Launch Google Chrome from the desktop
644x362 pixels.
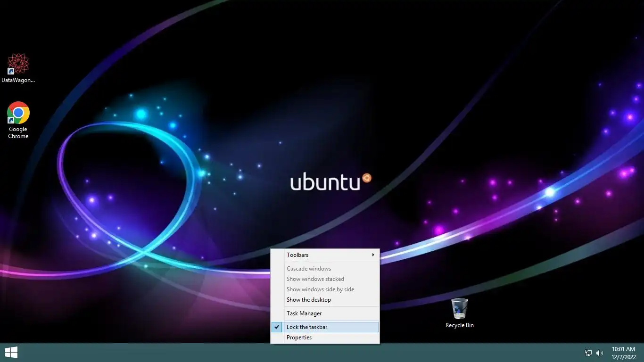(x=18, y=120)
